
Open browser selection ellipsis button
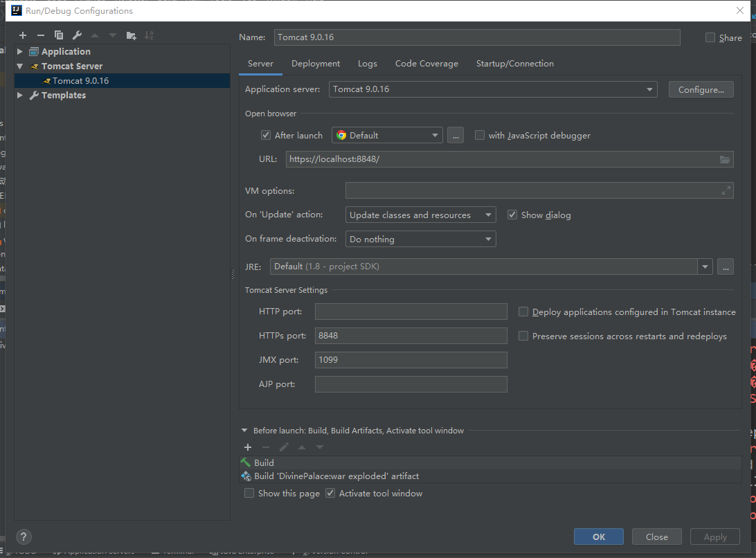tap(455, 136)
